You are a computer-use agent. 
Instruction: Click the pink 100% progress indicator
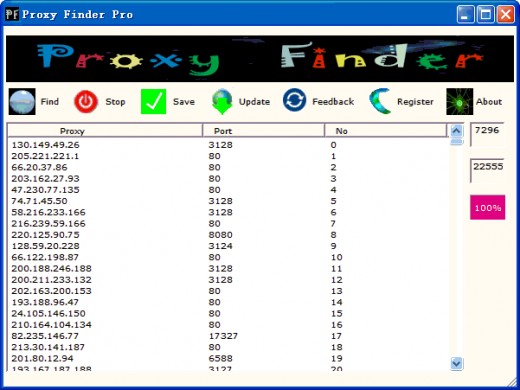pos(487,207)
